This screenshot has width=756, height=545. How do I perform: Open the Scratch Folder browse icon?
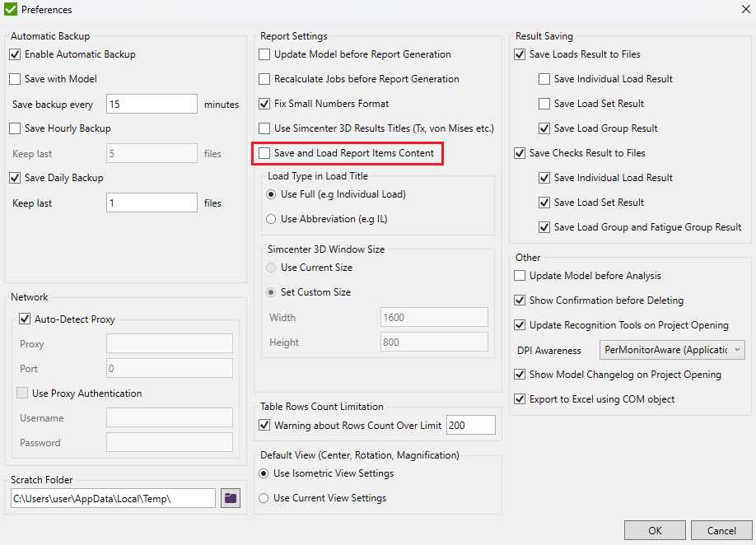click(230, 498)
